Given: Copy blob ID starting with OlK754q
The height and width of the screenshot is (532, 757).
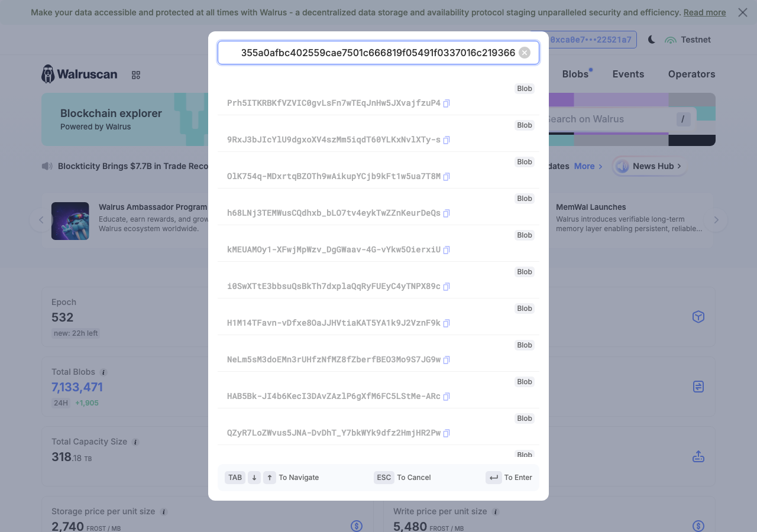Looking at the screenshot, I should point(447,177).
